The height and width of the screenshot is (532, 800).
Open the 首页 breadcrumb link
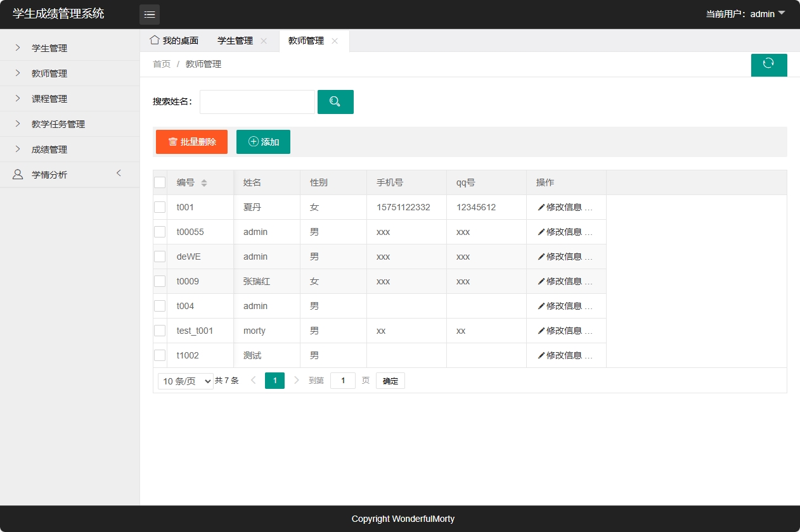pos(161,63)
